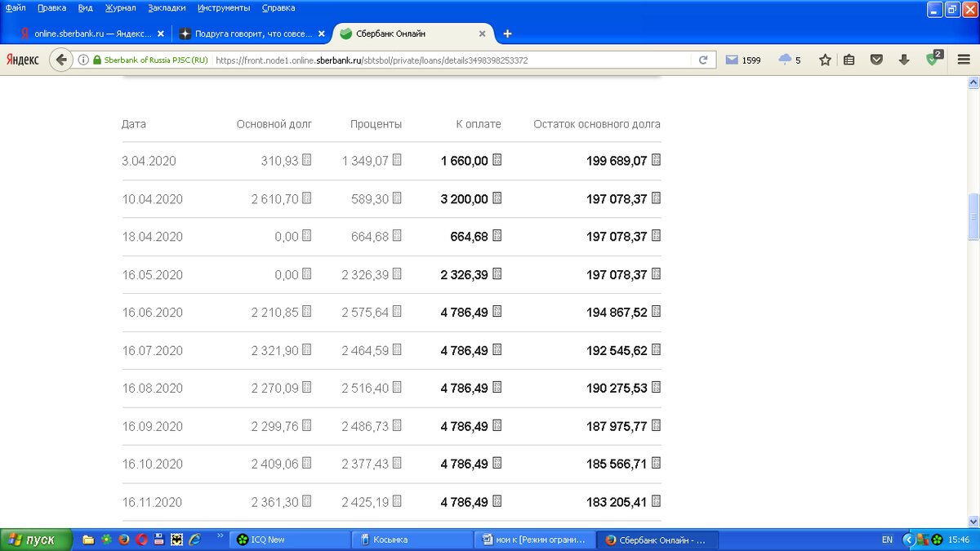Launch Opera from quick launch

(x=141, y=540)
